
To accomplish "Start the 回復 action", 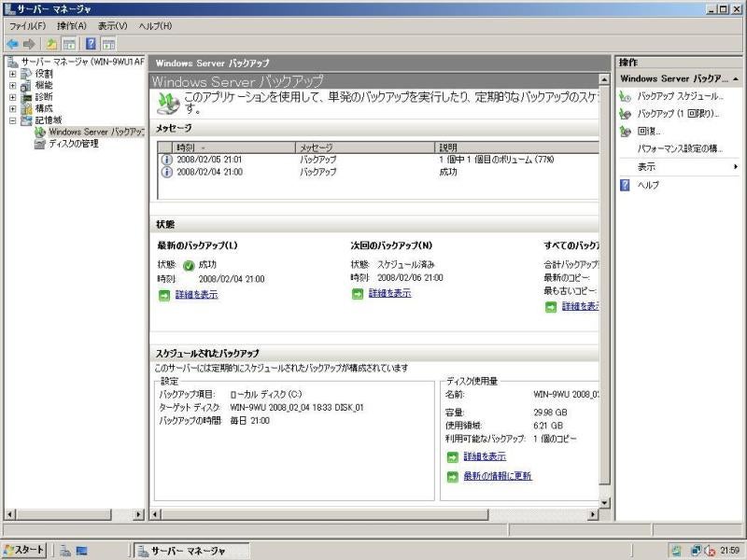I will (x=649, y=131).
